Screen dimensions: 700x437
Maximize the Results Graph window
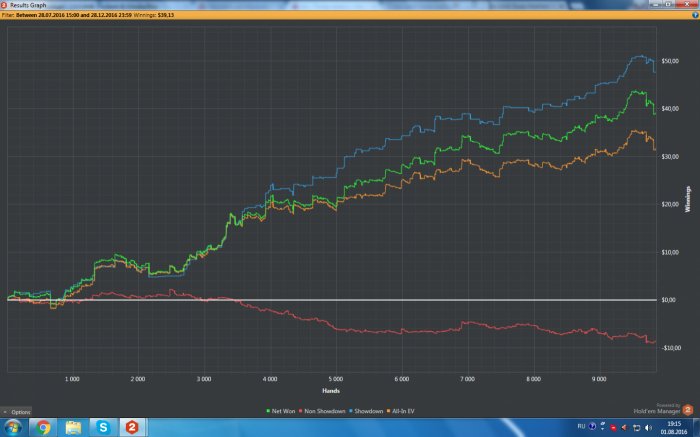(669, 4)
